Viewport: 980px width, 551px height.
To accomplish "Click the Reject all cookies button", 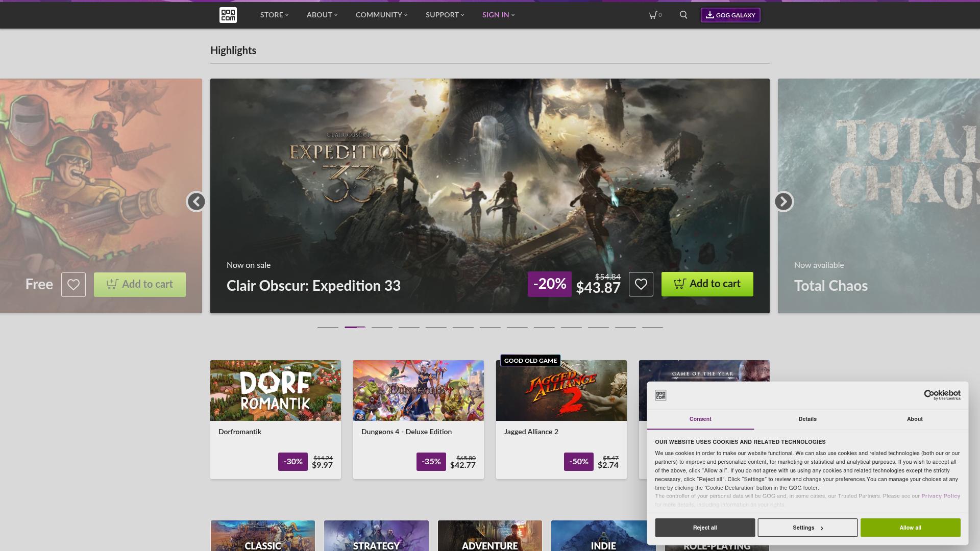I will pyautogui.click(x=704, y=528).
